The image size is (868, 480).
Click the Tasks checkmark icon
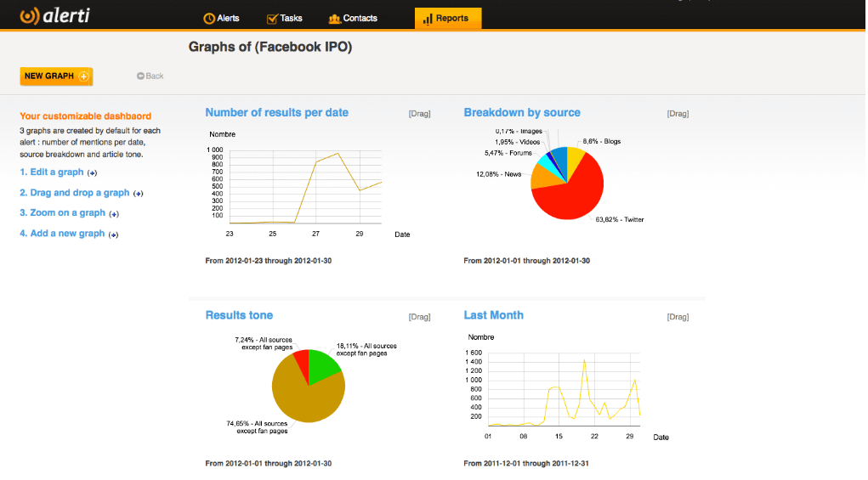[272, 19]
